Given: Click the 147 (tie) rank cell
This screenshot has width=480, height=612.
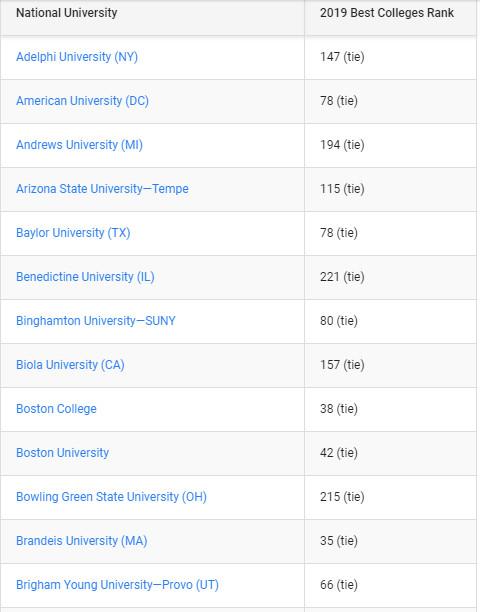Looking at the screenshot, I should coord(342,57).
